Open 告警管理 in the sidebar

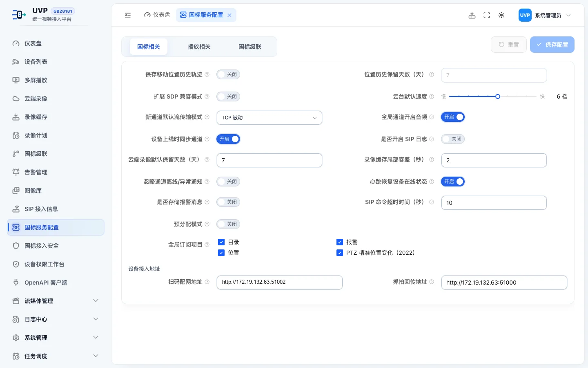(56, 172)
